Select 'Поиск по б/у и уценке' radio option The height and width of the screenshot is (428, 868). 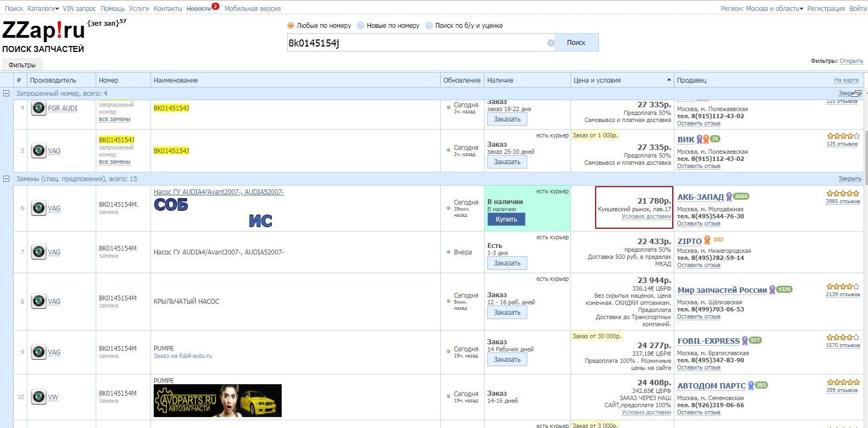point(429,25)
